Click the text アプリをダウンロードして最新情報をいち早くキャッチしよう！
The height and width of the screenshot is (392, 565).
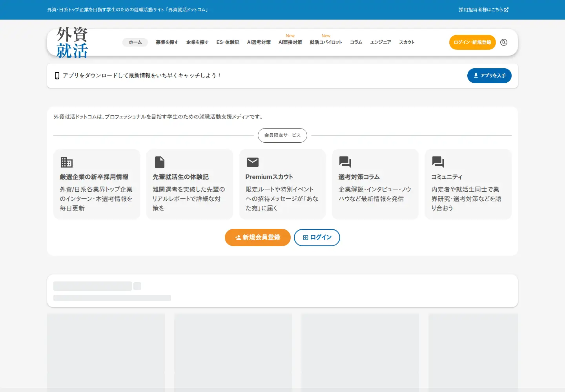(x=142, y=76)
